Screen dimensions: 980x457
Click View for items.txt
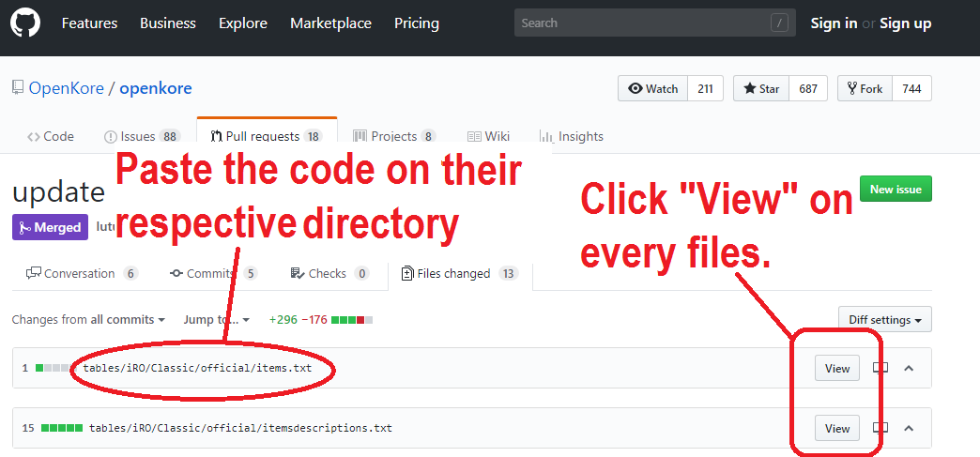pyautogui.click(x=837, y=368)
